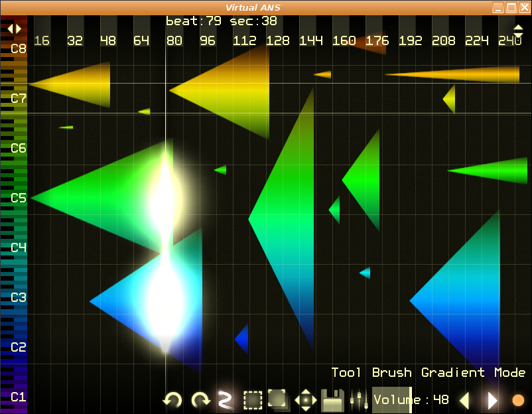
Task: Click timeline marker 224
Action: (x=476, y=40)
